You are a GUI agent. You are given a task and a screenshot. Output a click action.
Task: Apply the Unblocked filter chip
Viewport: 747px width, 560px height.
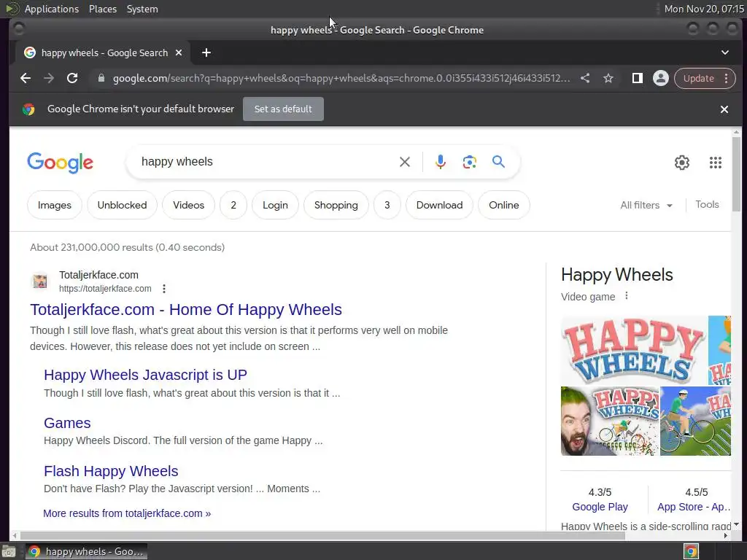(x=122, y=205)
